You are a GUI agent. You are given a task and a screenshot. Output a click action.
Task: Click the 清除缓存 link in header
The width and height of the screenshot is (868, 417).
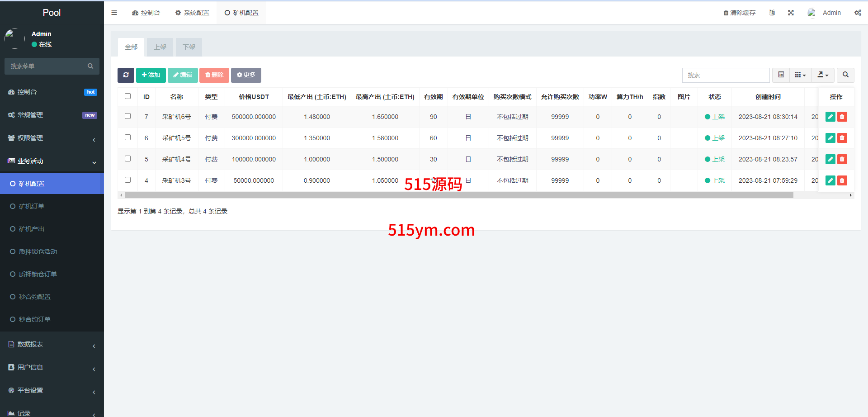tap(740, 13)
